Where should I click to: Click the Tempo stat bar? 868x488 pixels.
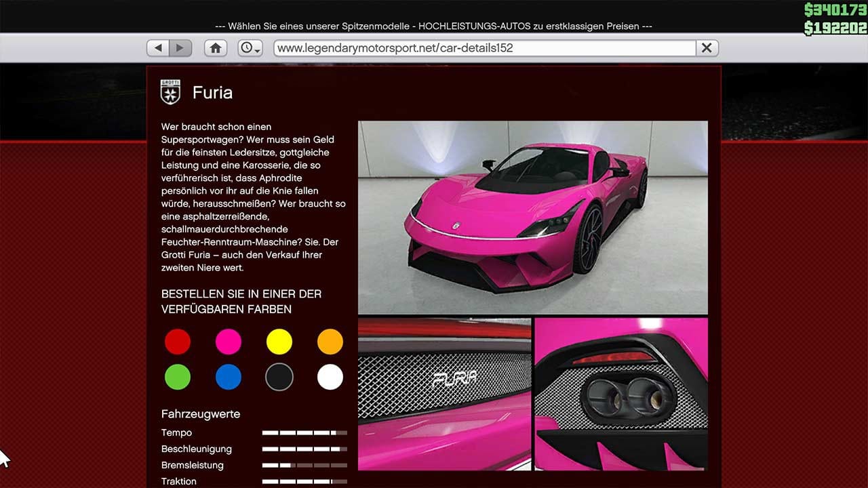(x=304, y=432)
